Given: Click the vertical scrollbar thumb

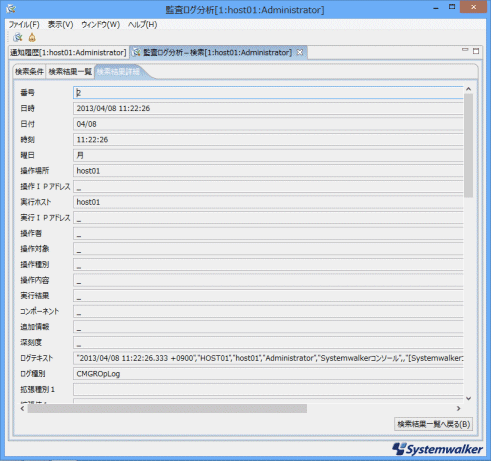Looking at the screenshot, I should [x=468, y=145].
